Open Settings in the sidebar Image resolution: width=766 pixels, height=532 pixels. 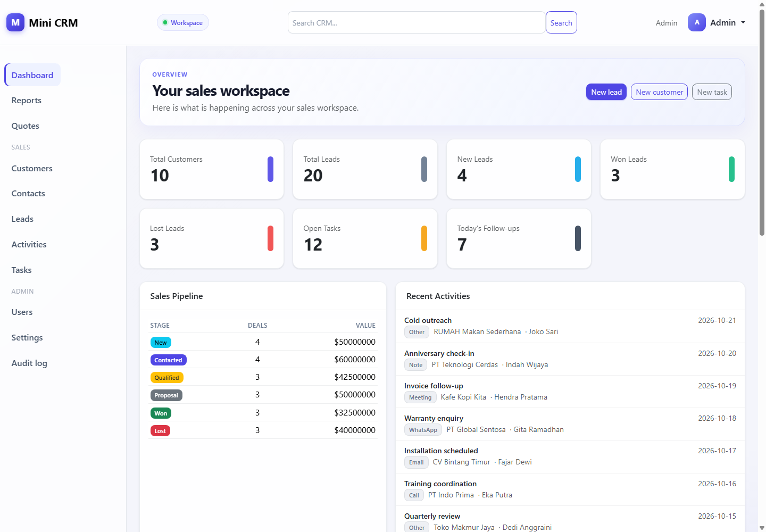(x=27, y=338)
